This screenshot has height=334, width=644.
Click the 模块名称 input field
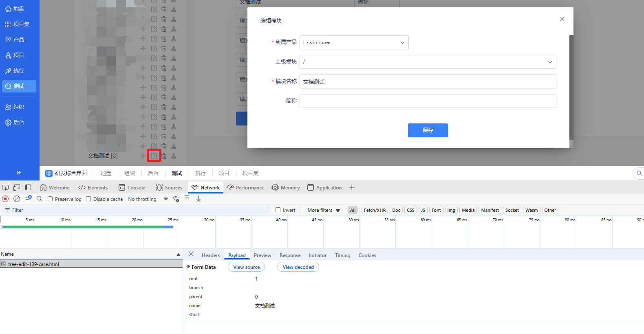click(x=428, y=81)
